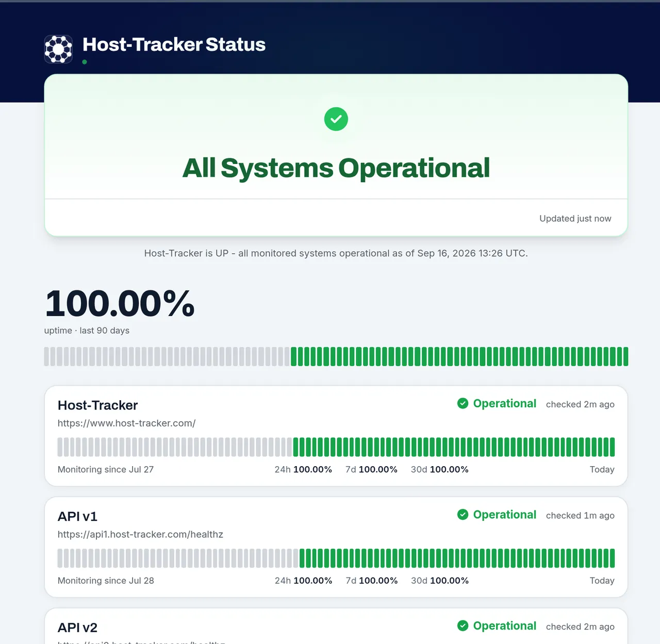Click the "Monitoring since Jul 28" text
Image resolution: width=660 pixels, height=644 pixels.
106,581
